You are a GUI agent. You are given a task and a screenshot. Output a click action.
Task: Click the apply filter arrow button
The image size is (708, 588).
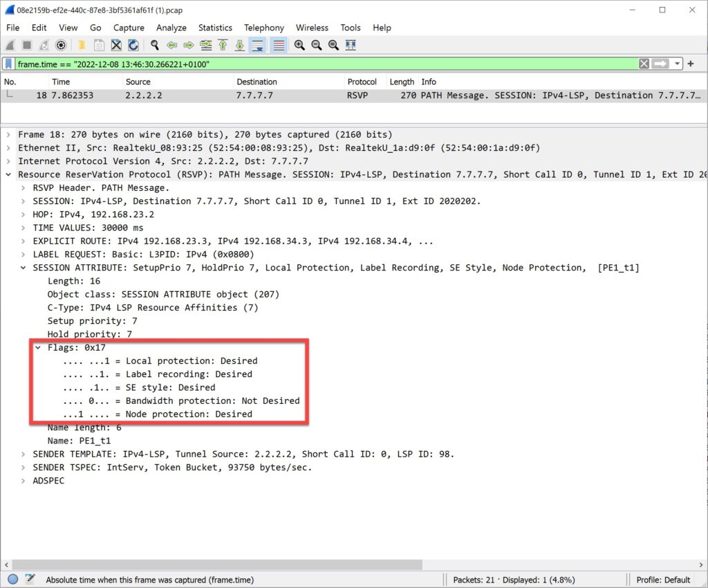tap(660, 63)
